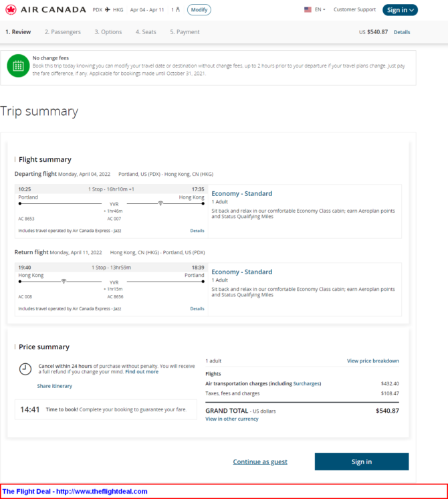This screenshot has height=499, width=448.
Task: Click Share itinerary
Action: pos(55,386)
